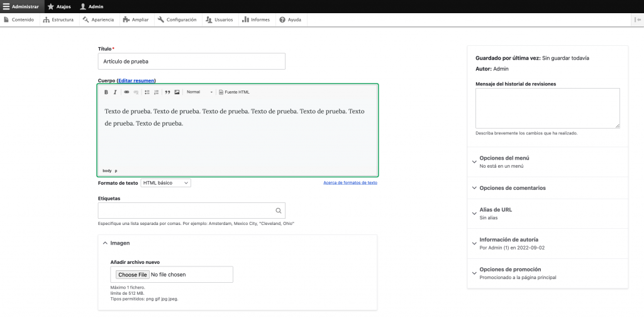Collapse the Imagen section
The width and height of the screenshot is (644, 318).
[119, 243]
